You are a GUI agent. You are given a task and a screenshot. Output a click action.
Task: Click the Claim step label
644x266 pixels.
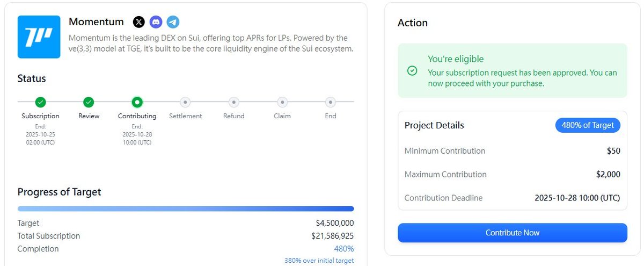tap(282, 116)
